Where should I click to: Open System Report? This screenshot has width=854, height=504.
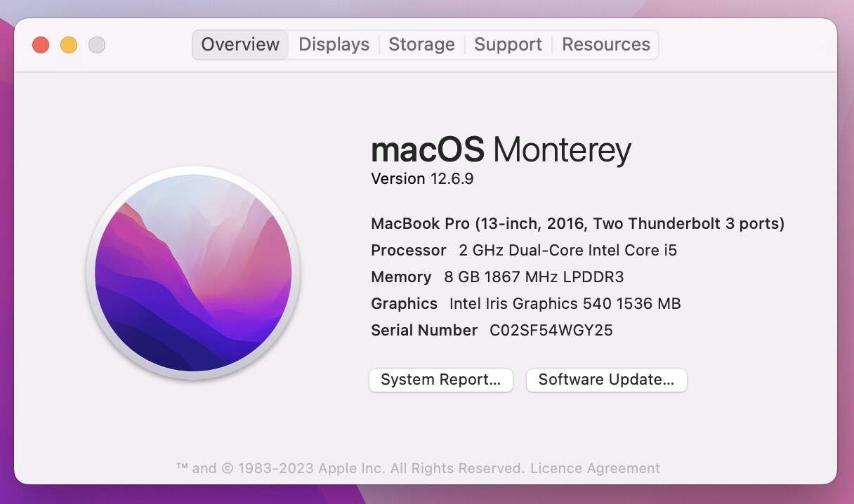coord(441,380)
